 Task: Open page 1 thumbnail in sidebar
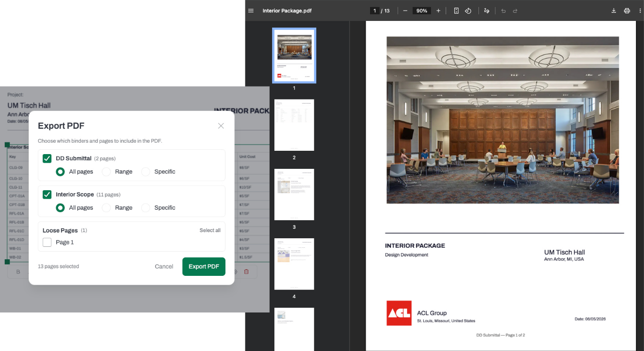(x=294, y=55)
